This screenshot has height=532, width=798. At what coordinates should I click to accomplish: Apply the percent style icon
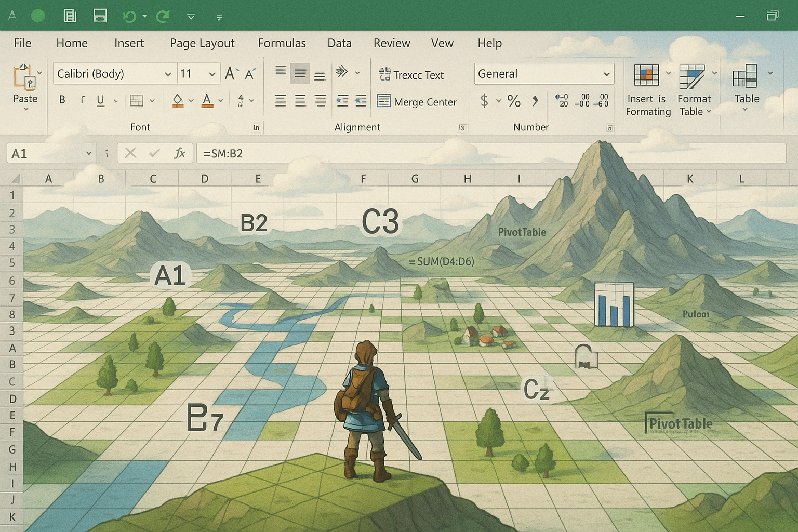coord(514,101)
